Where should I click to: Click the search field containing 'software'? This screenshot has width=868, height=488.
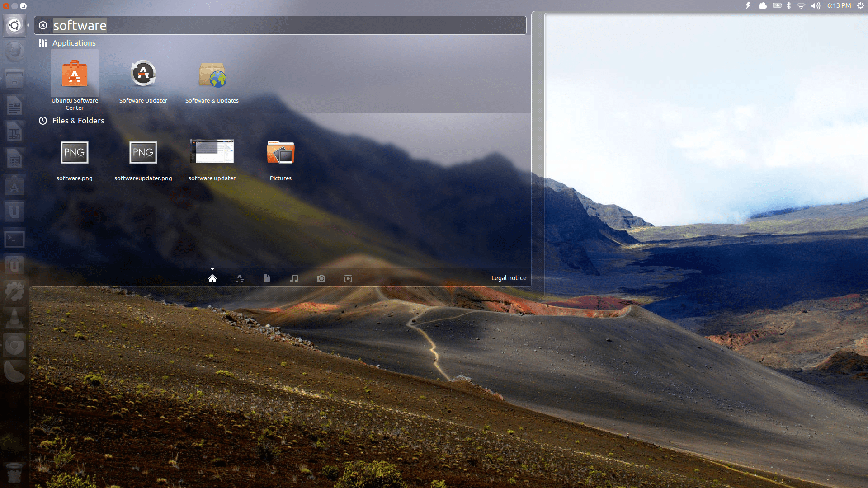point(289,25)
